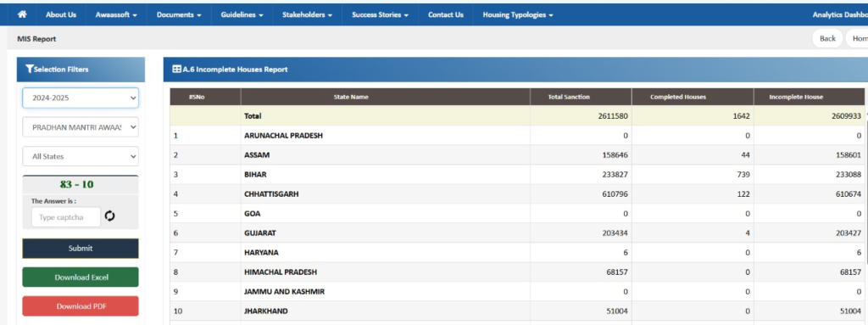Click Assam total sanction 158646

(615, 155)
